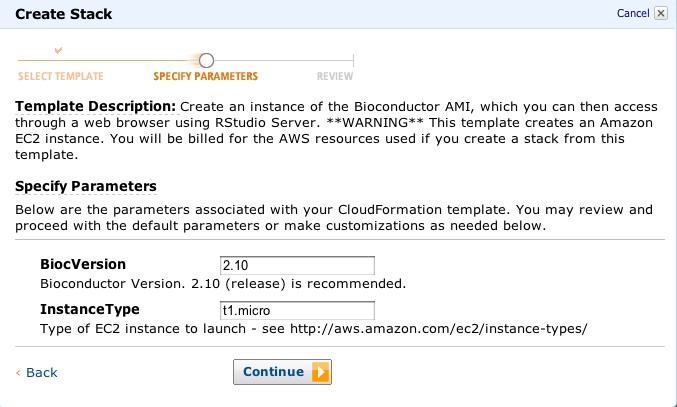677x407 pixels.
Task: Select the REVIEW step label
Action: 334,76
